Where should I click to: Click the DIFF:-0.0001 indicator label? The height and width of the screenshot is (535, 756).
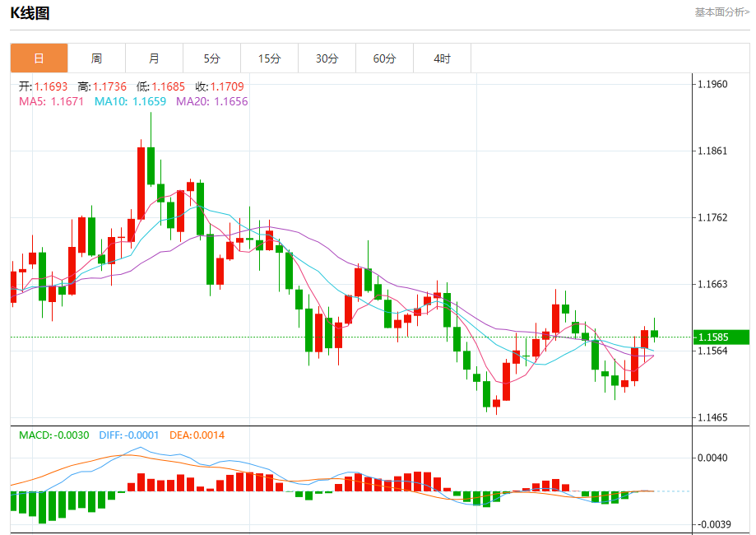pyautogui.click(x=128, y=435)
